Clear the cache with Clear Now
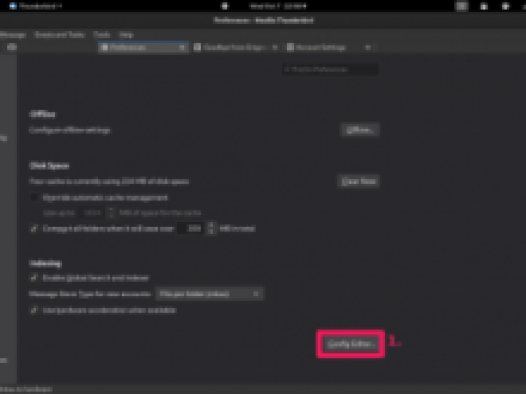526x394 pixels. point(358,181)
